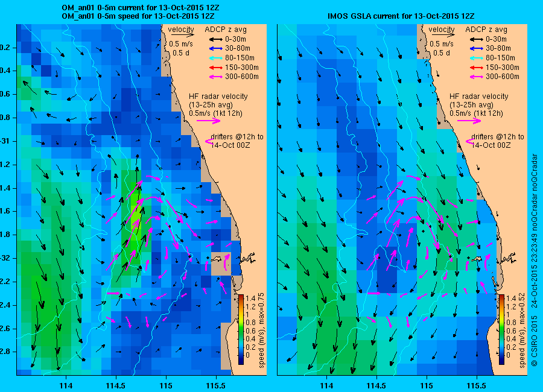Click the drifters arrowhead marker in IMOS GSLA panel
The width and height of the screenshot is (543, 392).
click(x=469, y=141)
